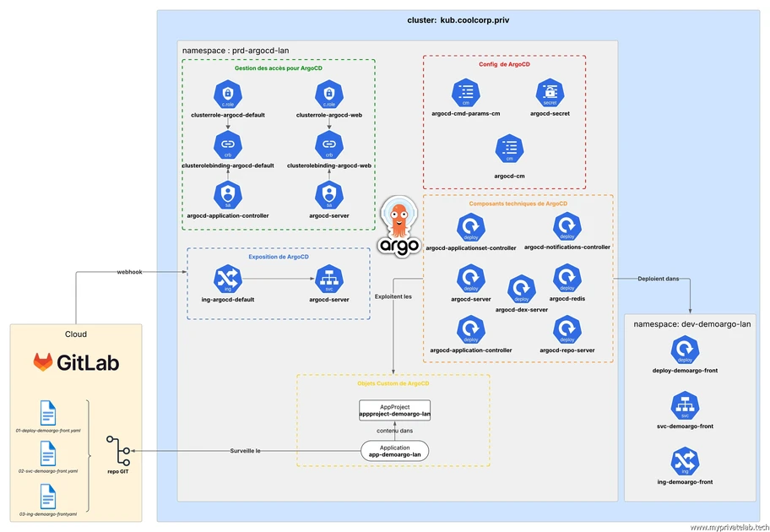
Task: Click the argocd-applicationset-controller deployment icon
Action: click(x=470, y=228)
